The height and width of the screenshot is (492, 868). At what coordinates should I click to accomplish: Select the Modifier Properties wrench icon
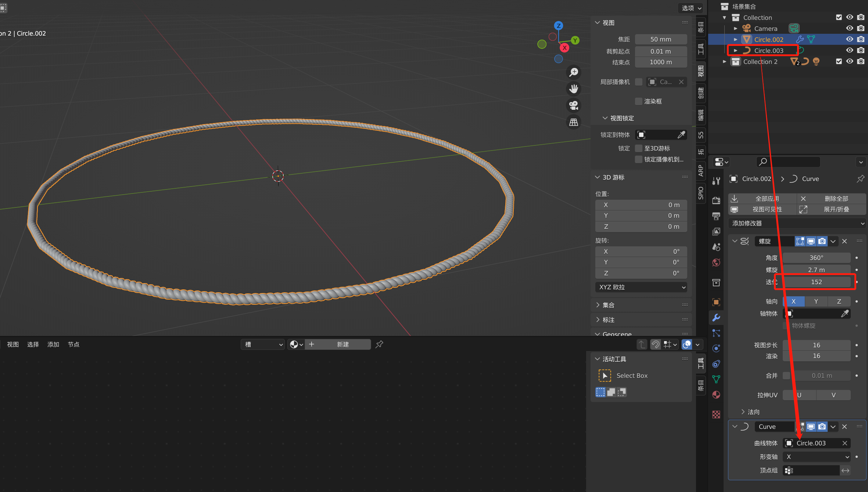tap(716, 318)
